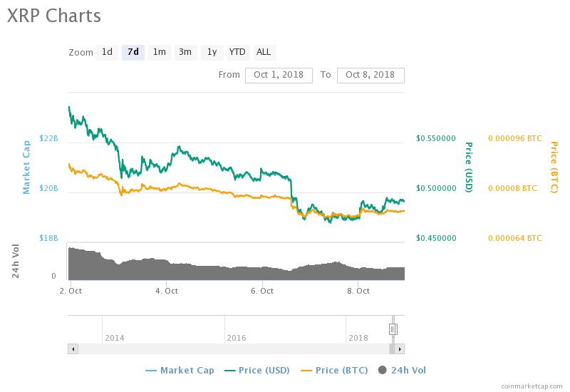Set zoom range to 1d
570x392 pixels.
pos(107,52)
